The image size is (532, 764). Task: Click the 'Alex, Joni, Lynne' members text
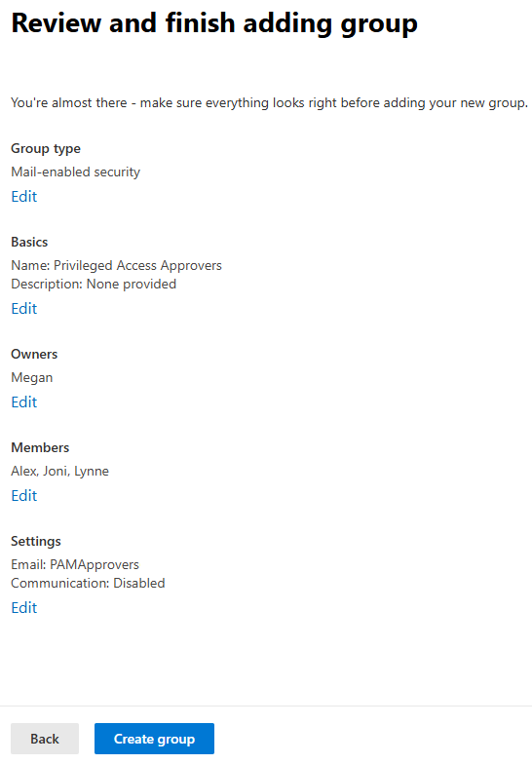pyautogui.click(x=60, y=472)
